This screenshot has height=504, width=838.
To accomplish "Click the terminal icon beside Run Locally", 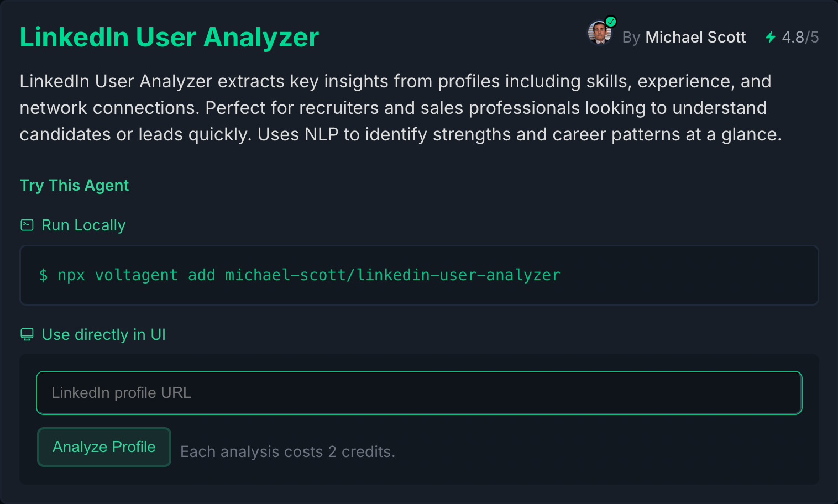I will click(27, 225).
